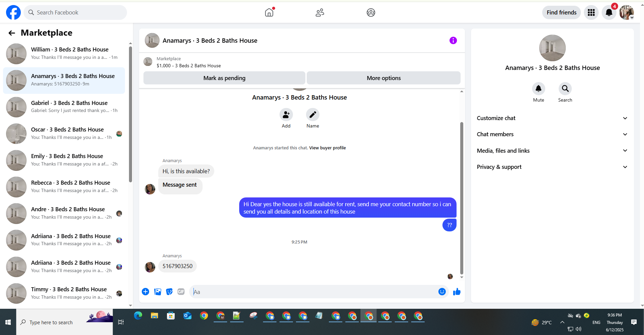644x335 pixels.
Task: Click the 'Hi, is this available?' message
Action: 186,171
